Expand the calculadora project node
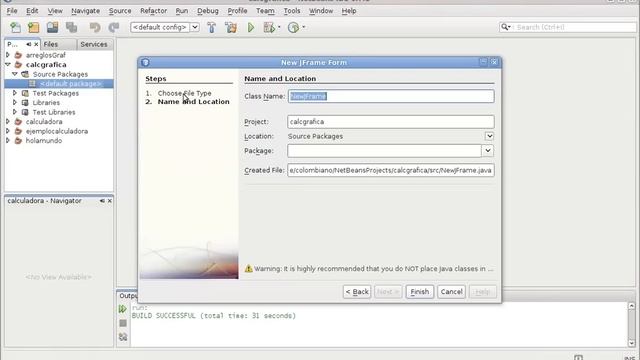The image size is (640, 360). 8,122
